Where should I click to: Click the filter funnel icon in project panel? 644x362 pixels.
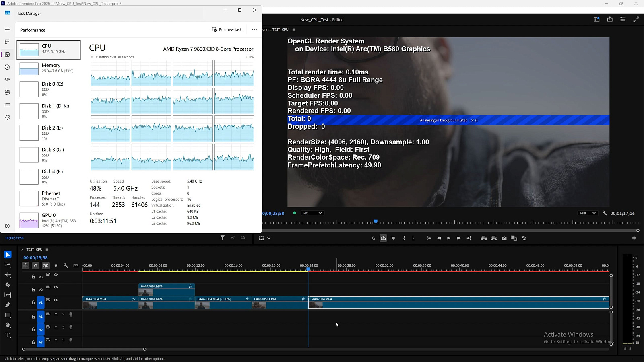pos(223,238)
